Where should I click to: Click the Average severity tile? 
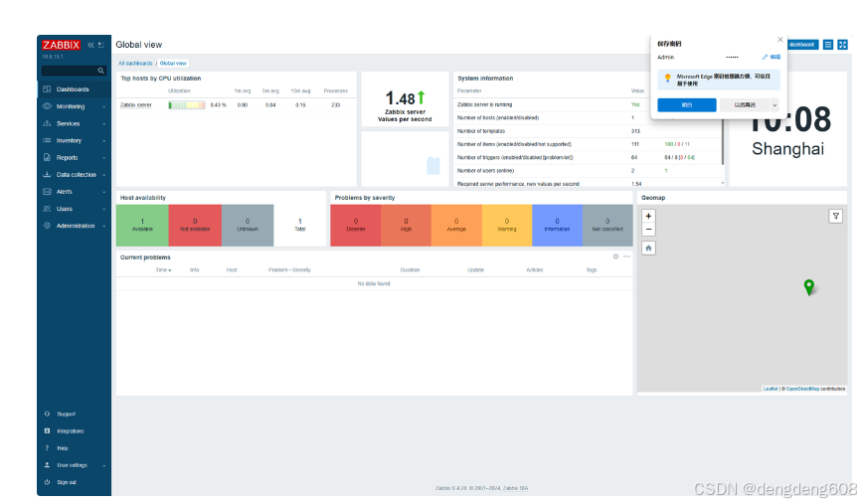pos(456,225)
